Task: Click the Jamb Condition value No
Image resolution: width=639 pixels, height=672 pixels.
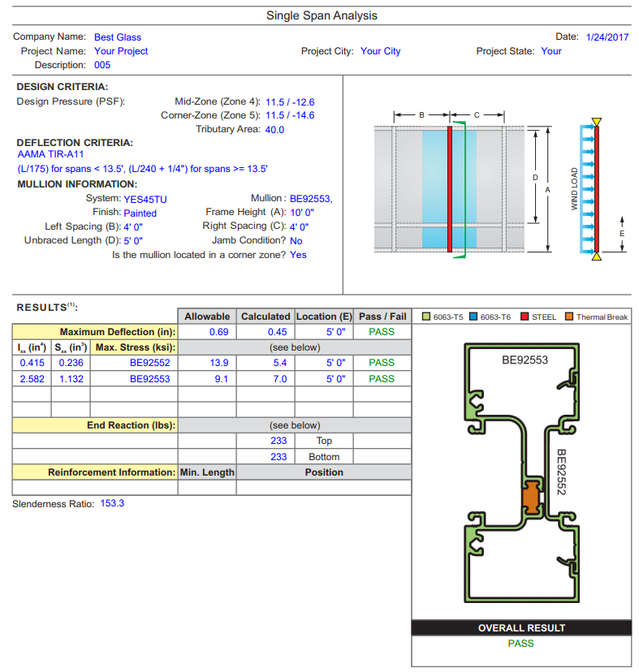Action: coord(296,241)
